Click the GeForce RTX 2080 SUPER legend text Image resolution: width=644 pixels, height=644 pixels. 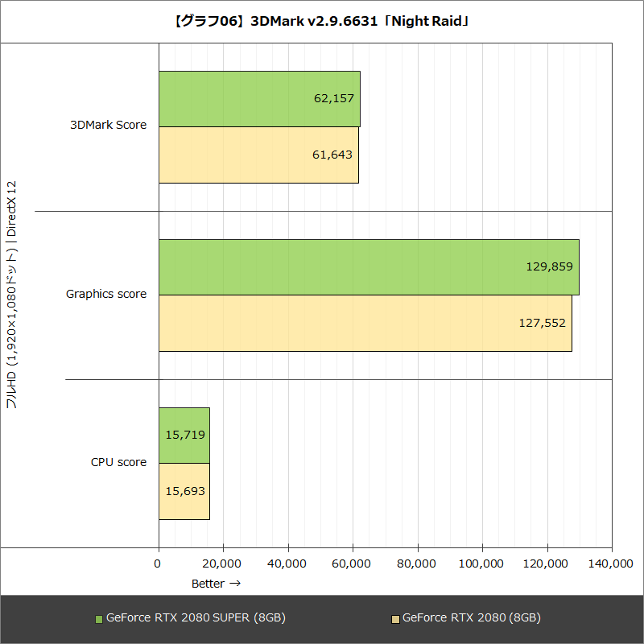(196, 617)
